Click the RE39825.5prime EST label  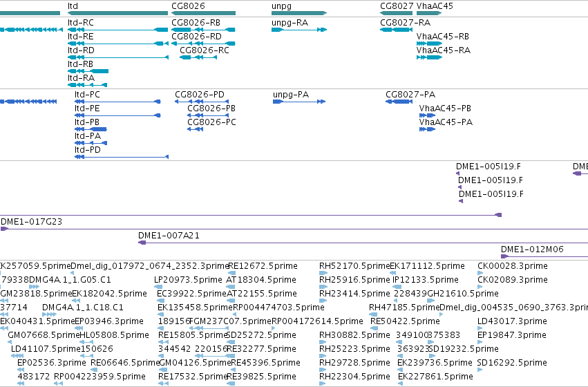[261, 377]
